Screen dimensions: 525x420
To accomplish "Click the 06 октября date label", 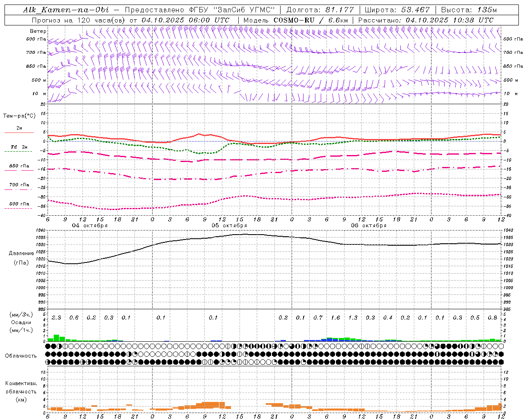I will [369, 226].
